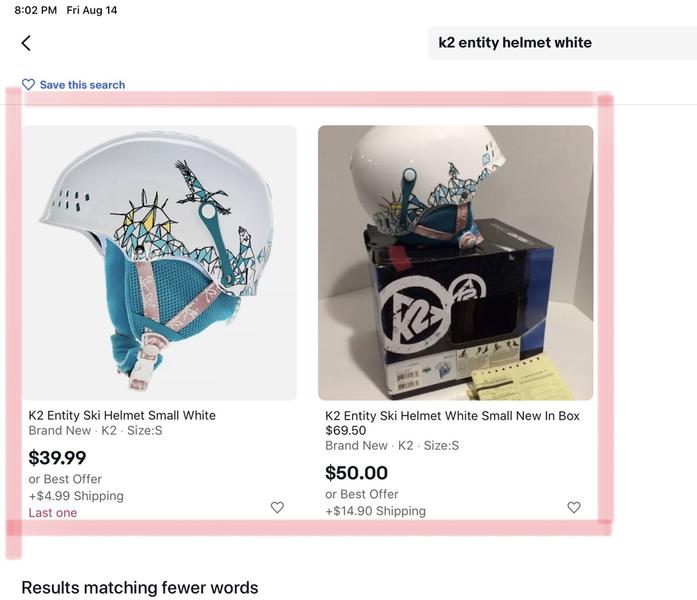Click the Save this search link

click(x=82, y=84)
